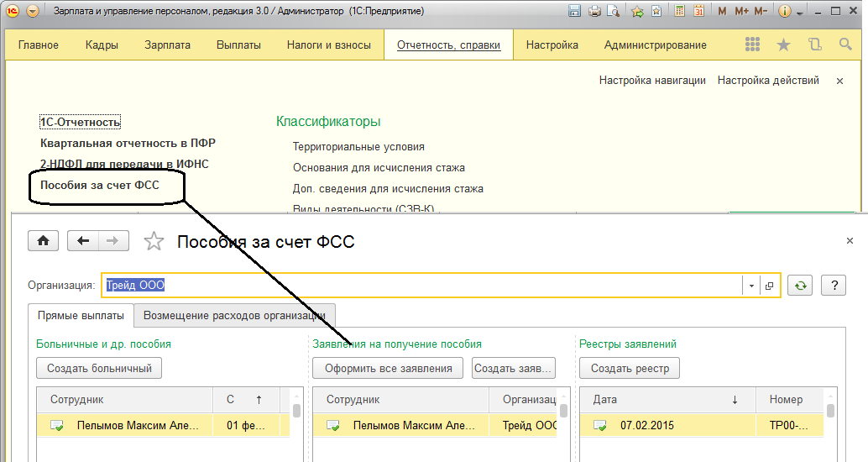Open the Calculator icon

click(680, 11)
